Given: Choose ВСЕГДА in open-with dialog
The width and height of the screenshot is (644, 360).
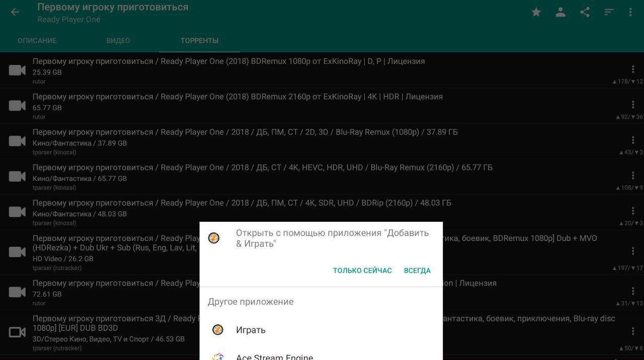Looking at the screenshot, I should pos(417,271).
